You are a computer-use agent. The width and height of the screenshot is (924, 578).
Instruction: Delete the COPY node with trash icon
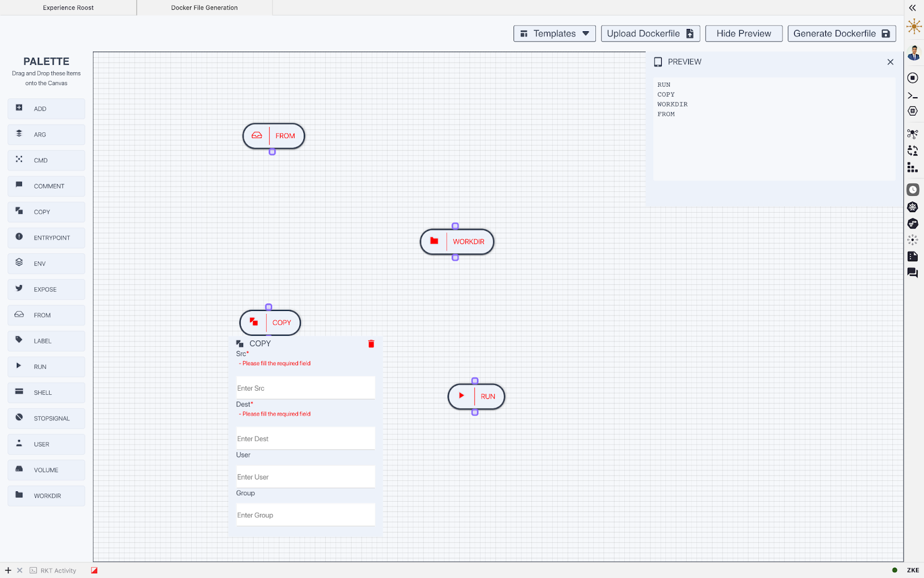[371, 344]
